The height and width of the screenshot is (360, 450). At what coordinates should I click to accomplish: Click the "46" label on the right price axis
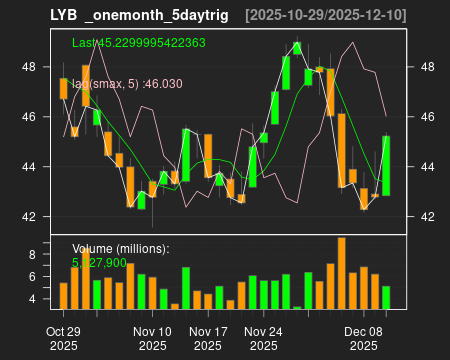(x=428, y=117)
